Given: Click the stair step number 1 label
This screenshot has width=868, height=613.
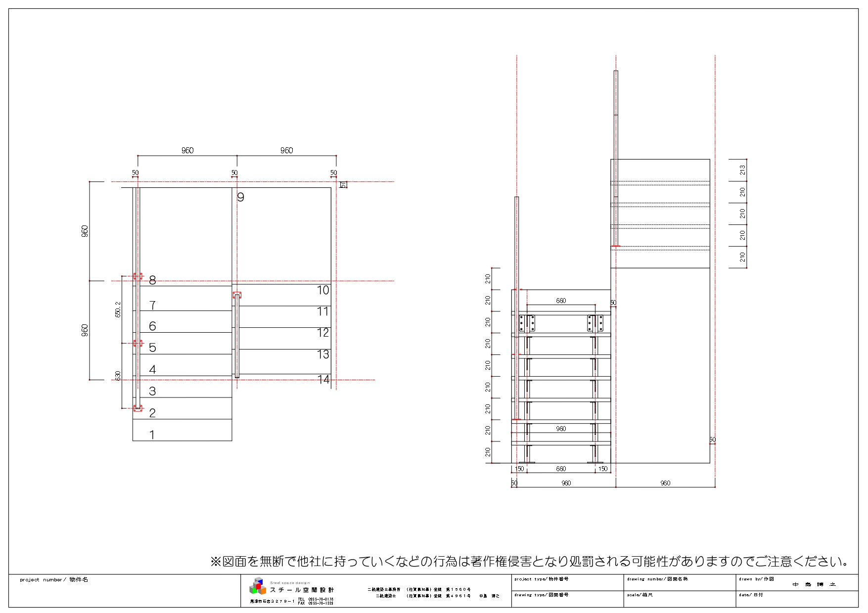Looking at the screenshot, I should 152,435.
